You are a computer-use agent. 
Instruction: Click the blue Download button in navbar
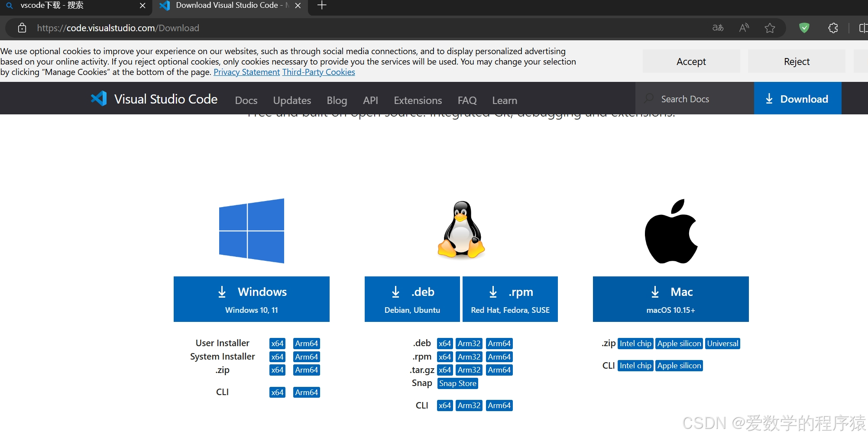(x=797, y=98)
